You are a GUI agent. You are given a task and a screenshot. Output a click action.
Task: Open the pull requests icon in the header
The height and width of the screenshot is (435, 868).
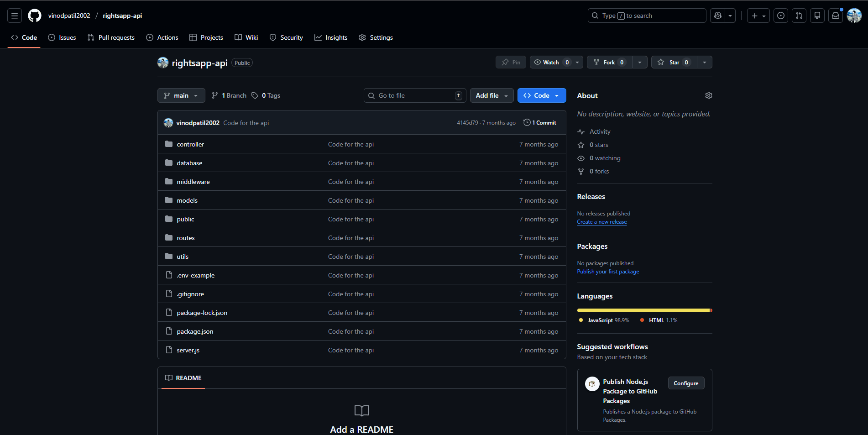(799, 15)
